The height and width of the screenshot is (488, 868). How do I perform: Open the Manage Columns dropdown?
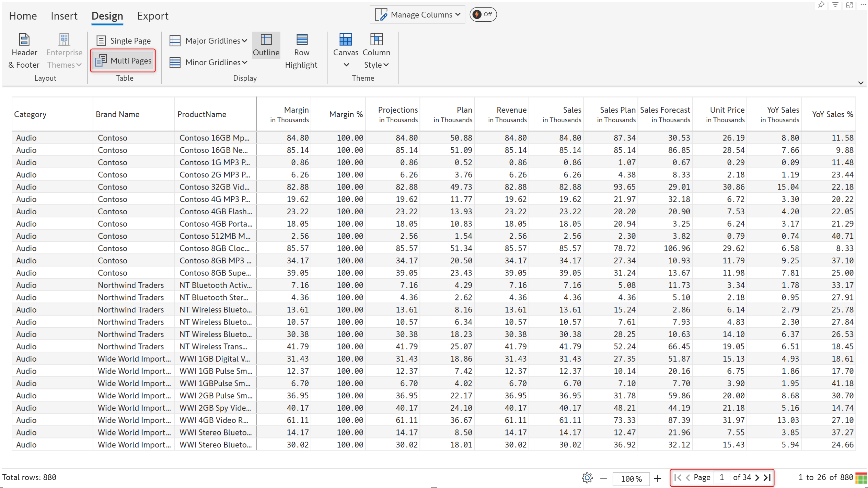[x=417, y=14]
